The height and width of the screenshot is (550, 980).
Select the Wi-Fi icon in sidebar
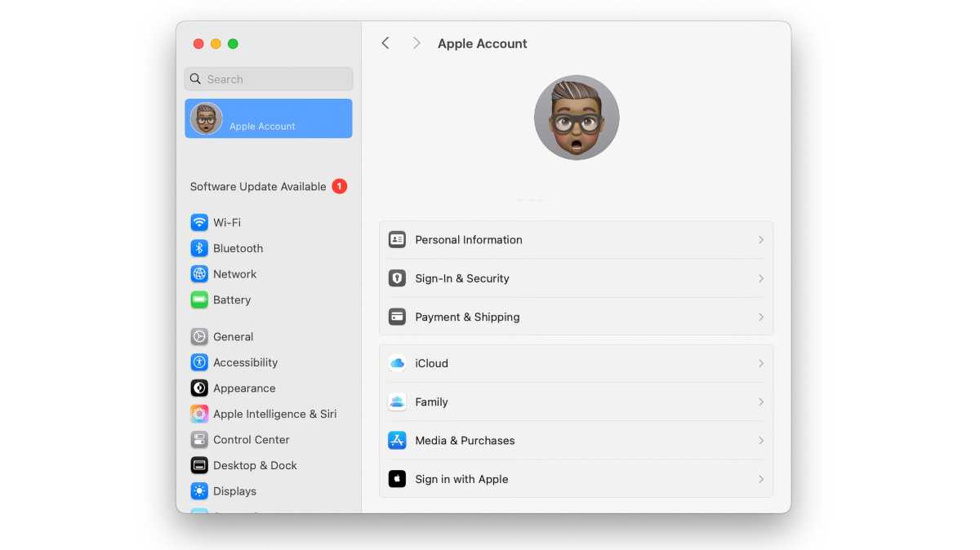click(198, 222)
